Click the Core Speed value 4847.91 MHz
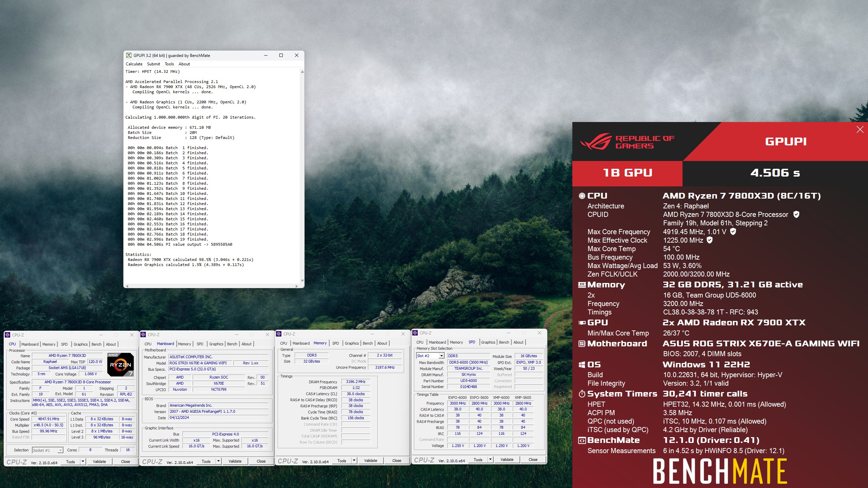This screenshot has height=488, width=868. 48,419
